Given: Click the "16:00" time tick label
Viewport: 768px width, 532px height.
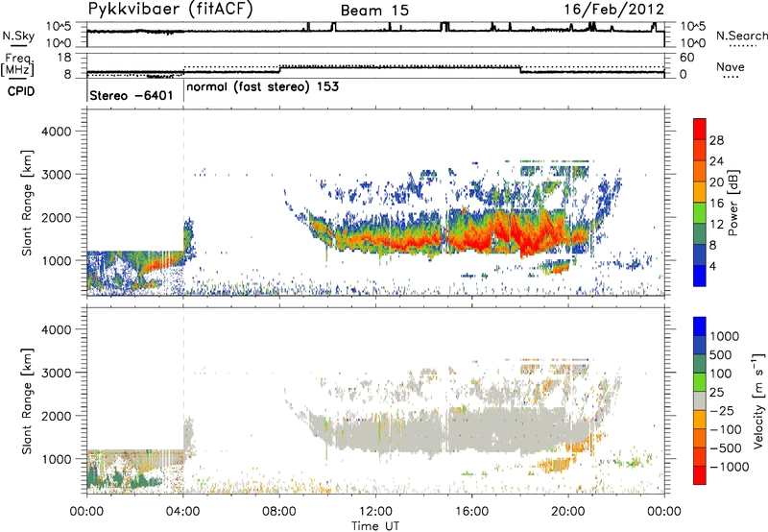Looking at the screenshot, I should [471, 512].
